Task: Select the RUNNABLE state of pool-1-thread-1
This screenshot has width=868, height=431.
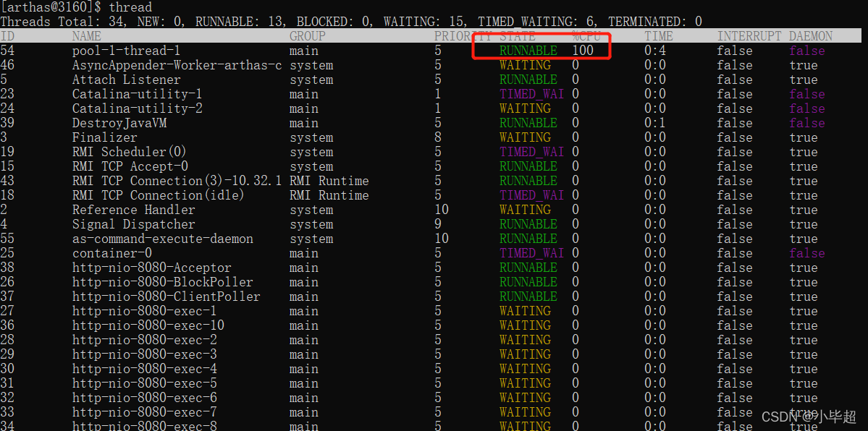Action: point(528,51)
